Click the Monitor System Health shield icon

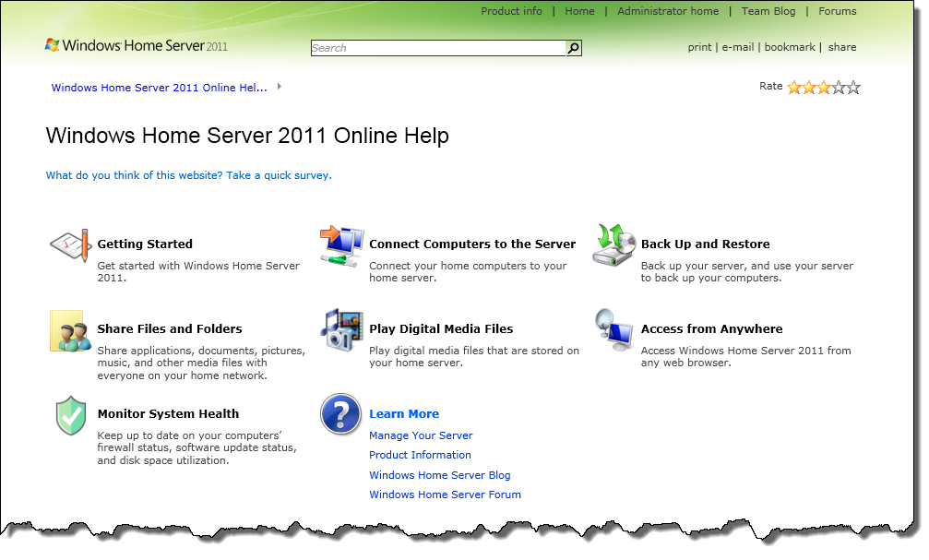70,415
